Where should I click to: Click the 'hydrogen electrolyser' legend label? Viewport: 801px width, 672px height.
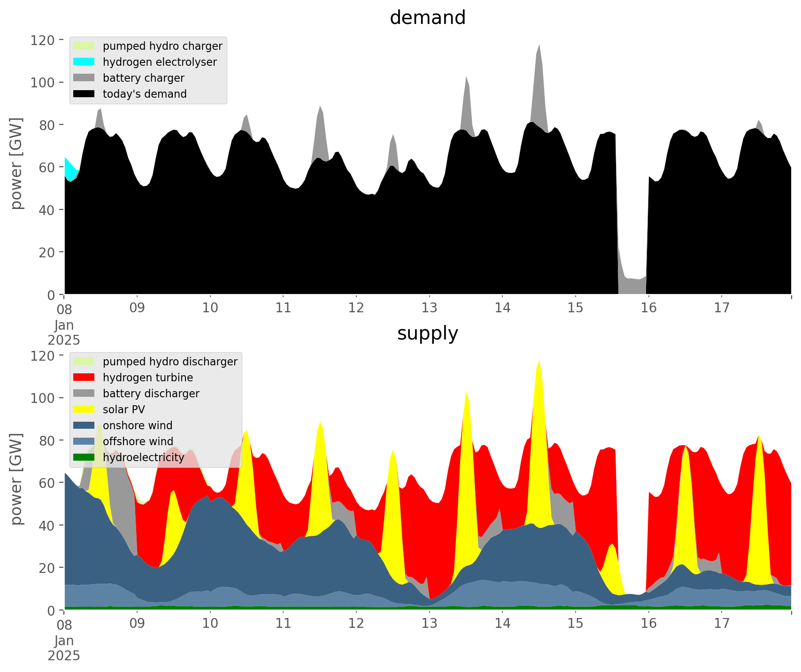[160, 62]
